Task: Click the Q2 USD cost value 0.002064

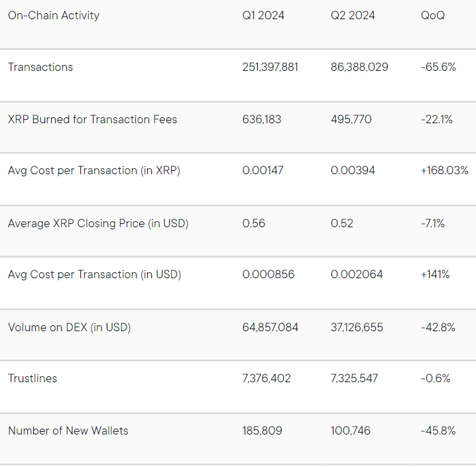Action: pyautogui.click(x=357, y=274)
